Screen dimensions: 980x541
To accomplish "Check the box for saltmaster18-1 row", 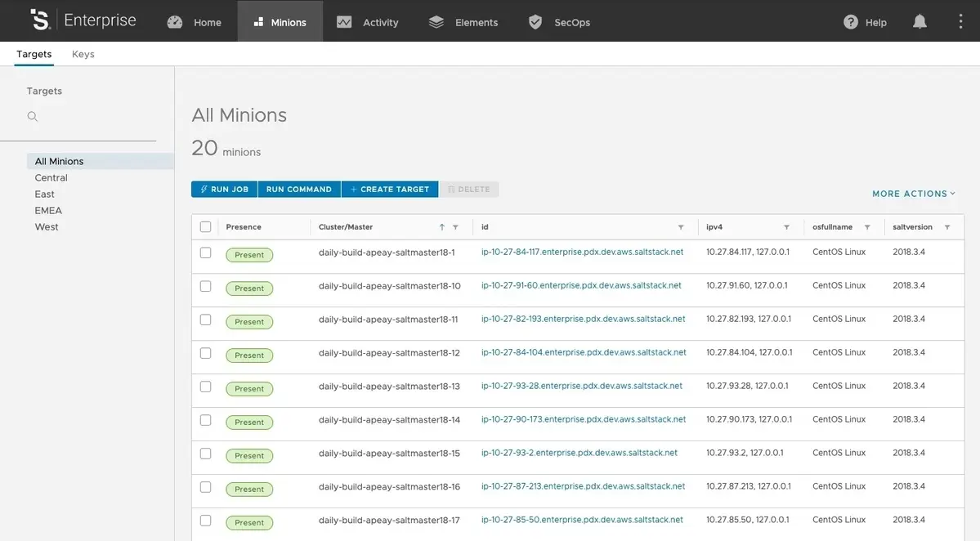I will (206, 253).
